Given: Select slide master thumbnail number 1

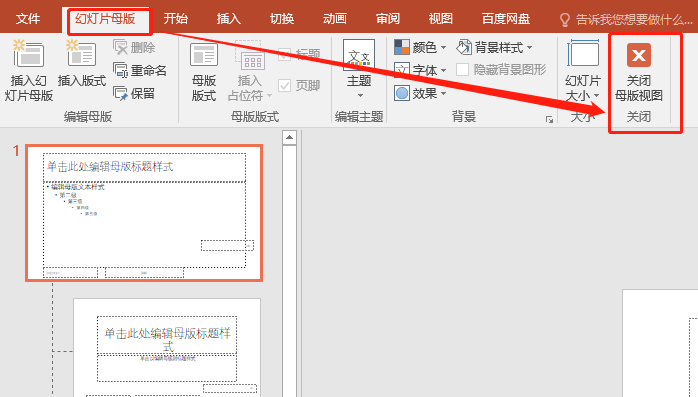Looking at the screenshot, I should point(144,213).
